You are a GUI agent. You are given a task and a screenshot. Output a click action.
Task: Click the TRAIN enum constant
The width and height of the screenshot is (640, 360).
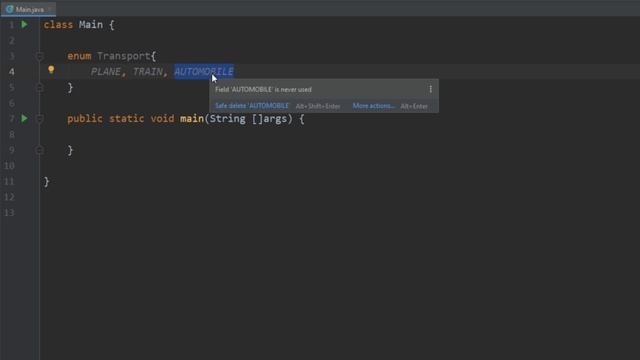pyautogui.click(x=147, y=72)
